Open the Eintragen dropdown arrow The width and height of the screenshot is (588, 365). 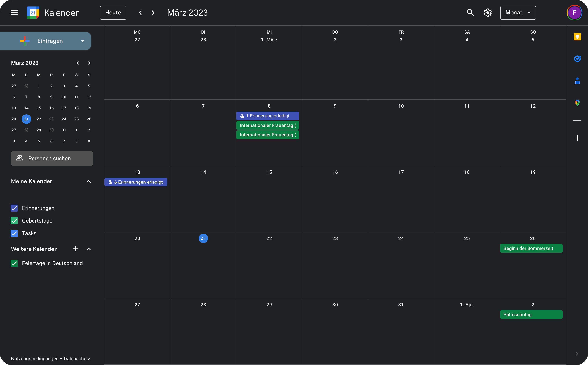pyautogui.click(x=83, y=41)
